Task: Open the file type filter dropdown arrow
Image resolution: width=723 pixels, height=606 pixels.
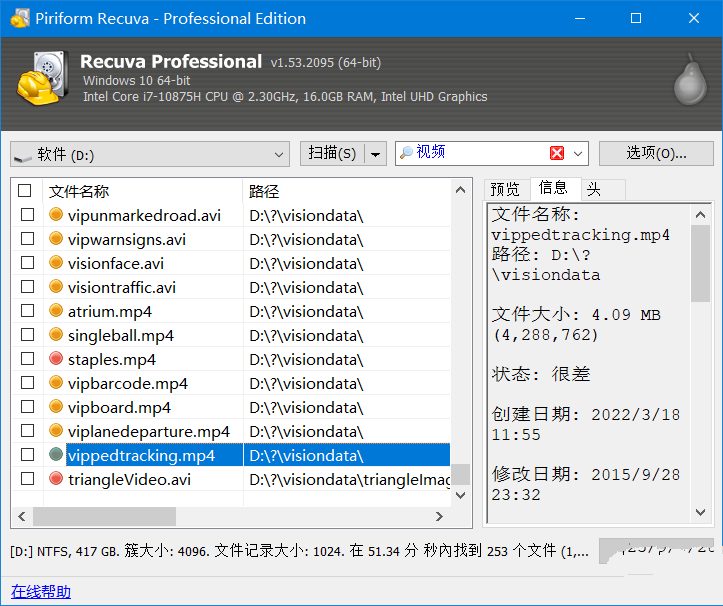Action: point(579,154)
